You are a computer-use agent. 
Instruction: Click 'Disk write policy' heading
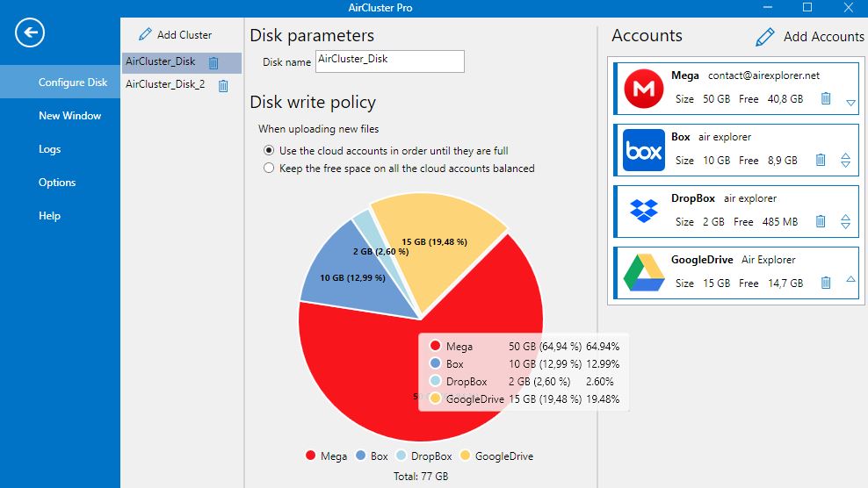(313, 103)
